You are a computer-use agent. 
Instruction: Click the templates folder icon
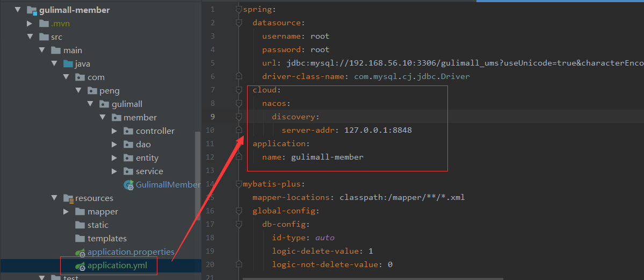pyautogui.click(x=80, y=239)
